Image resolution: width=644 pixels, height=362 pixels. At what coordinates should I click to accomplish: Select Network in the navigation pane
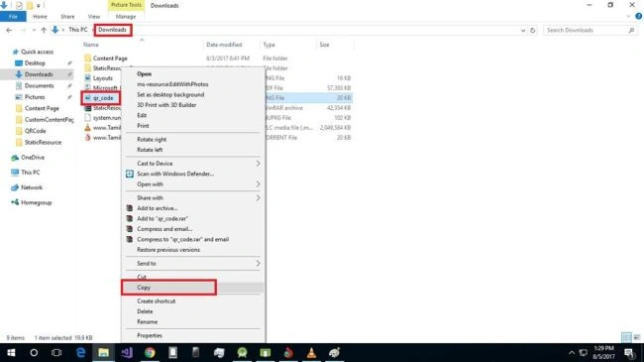(32, 187)
